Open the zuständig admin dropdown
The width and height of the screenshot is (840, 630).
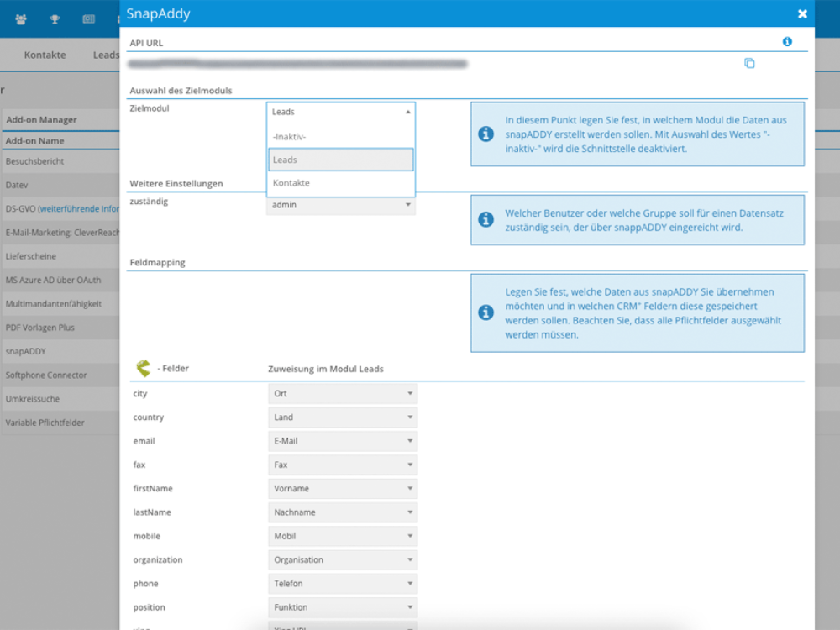(x=341, y=205)
